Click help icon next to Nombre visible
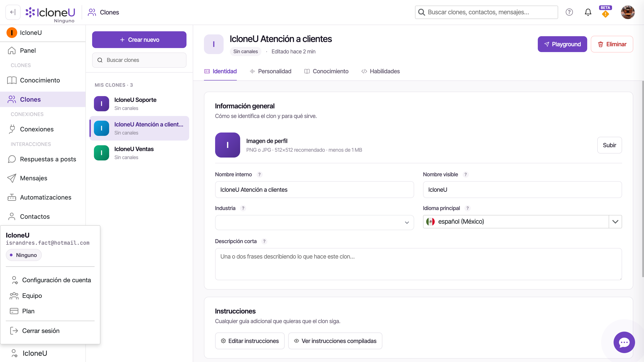Viewport: 644px width, 362px height. (x=466, y=174)
